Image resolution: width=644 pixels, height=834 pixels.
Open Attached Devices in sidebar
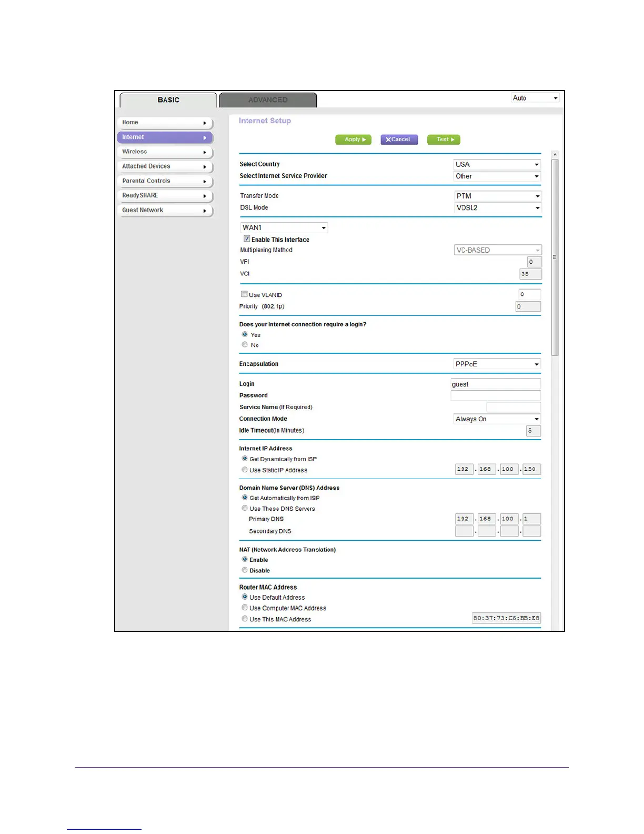pyautogui.click(x=165, y=166)
